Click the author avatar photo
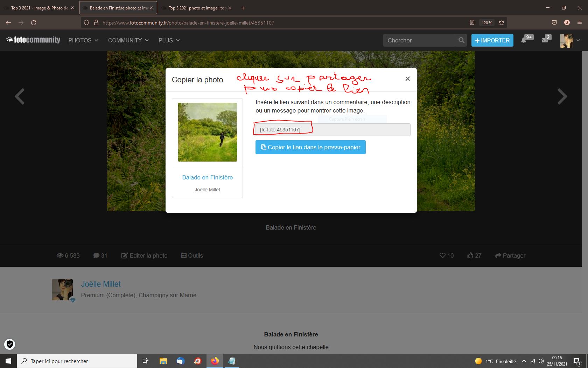The image size is (588, 368). (x=62, y=290)
